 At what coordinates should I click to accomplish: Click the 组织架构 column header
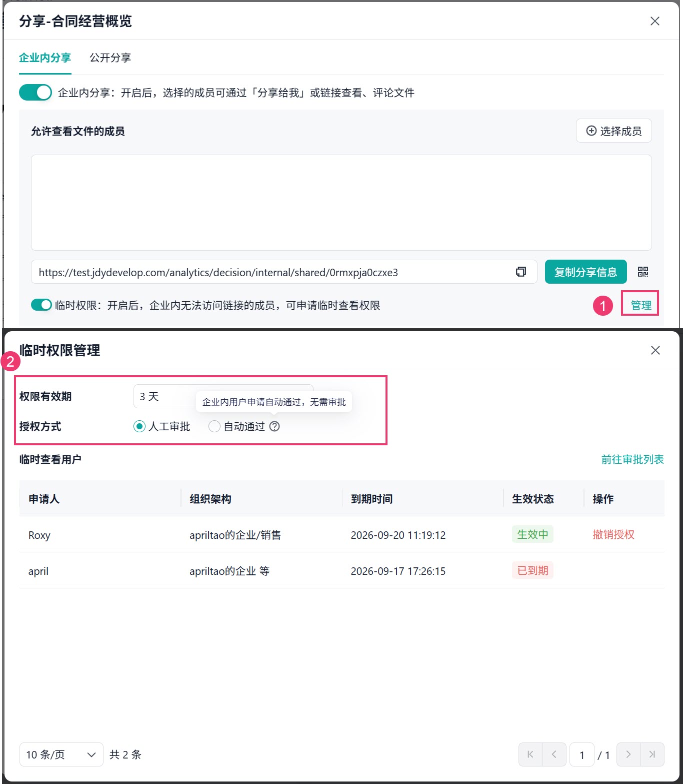[210, 499]
